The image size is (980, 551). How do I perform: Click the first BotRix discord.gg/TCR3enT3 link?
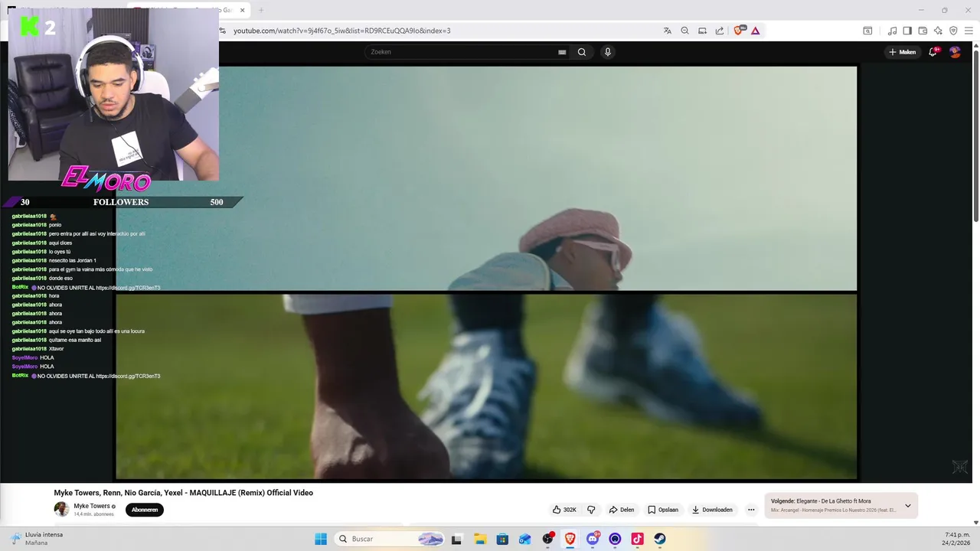128,288
